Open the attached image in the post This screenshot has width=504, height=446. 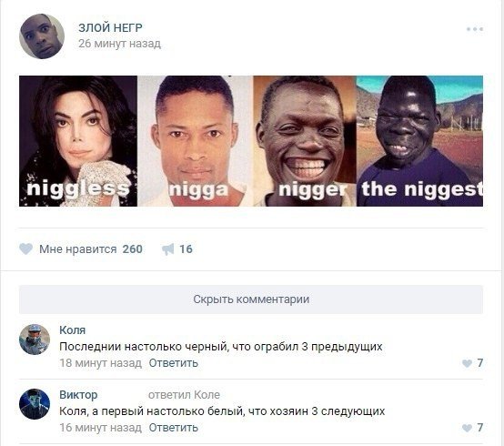coord(251,141)
